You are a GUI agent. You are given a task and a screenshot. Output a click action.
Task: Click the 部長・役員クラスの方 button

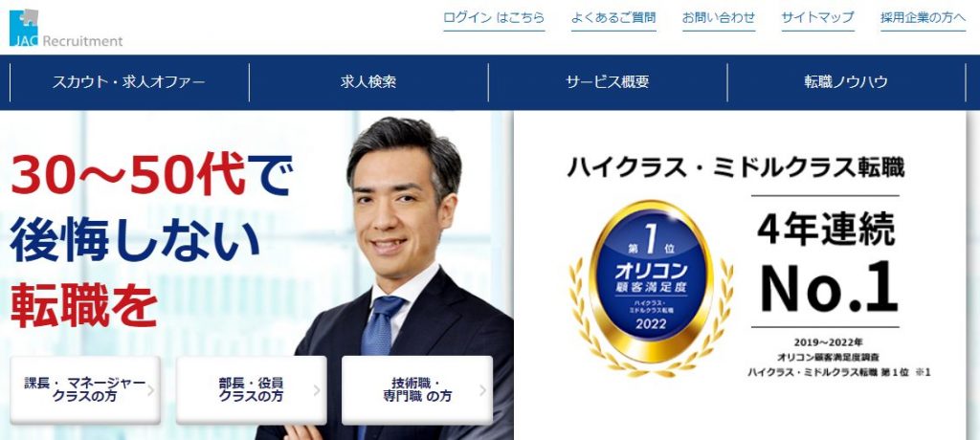click(x=252, y=390)
